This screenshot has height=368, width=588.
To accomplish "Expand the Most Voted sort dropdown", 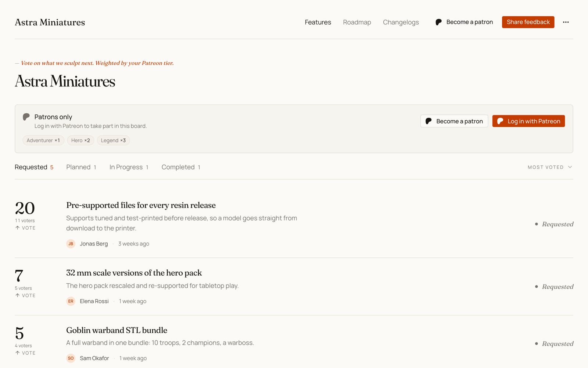I will click(x=550, y=167).
